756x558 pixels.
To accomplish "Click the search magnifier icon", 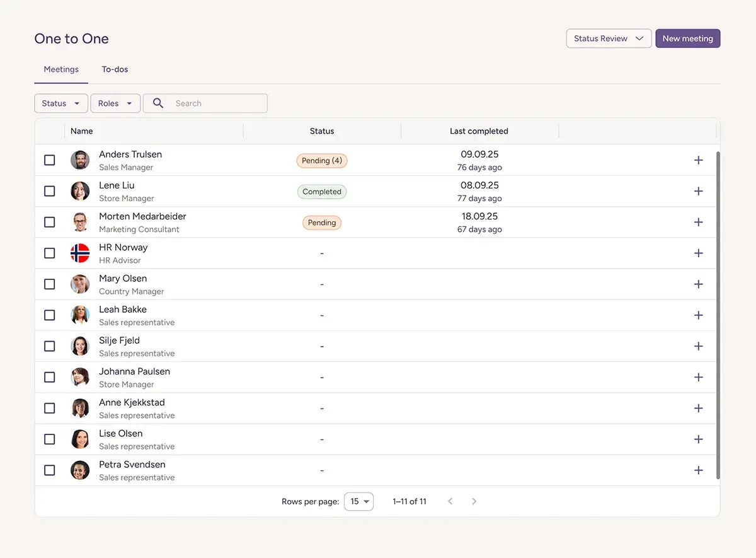I will tap(158, 103).
